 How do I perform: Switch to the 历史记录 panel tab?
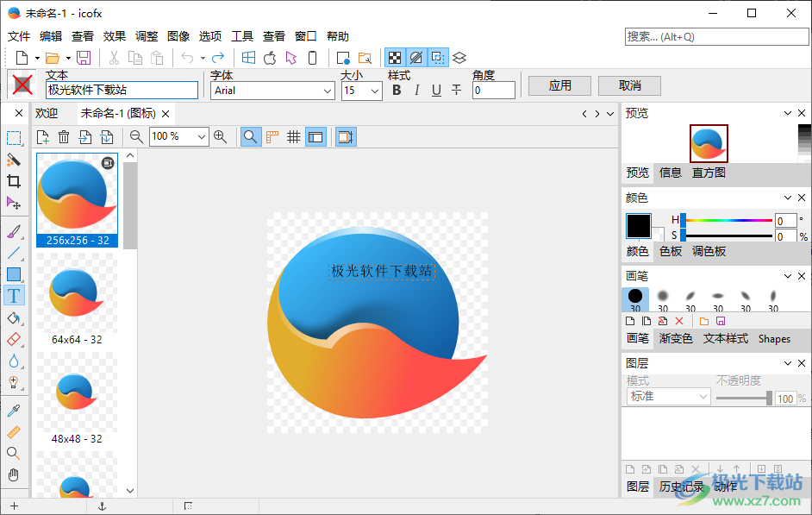pyautogui.click(x=681, y=486)
